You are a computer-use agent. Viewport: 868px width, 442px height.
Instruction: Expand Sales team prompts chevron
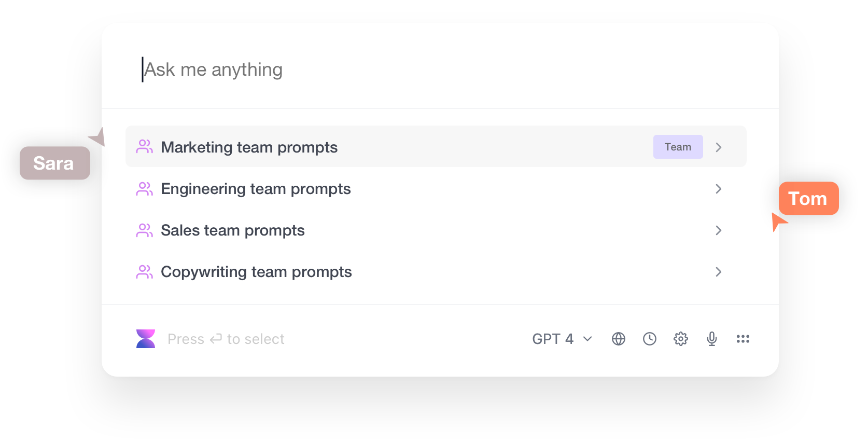coord(719,230)
